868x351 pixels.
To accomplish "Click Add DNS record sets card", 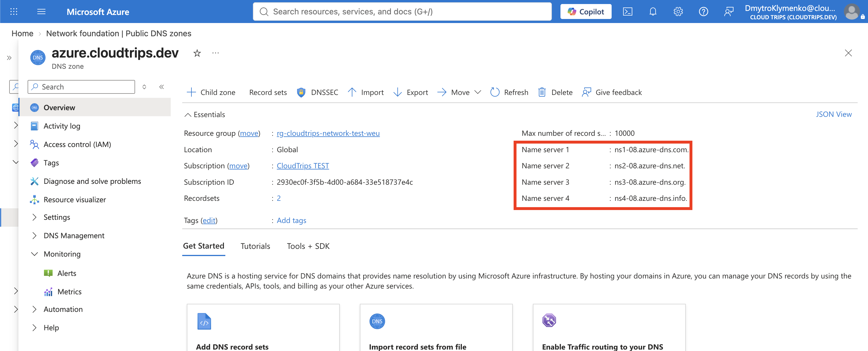I will 263,328.
